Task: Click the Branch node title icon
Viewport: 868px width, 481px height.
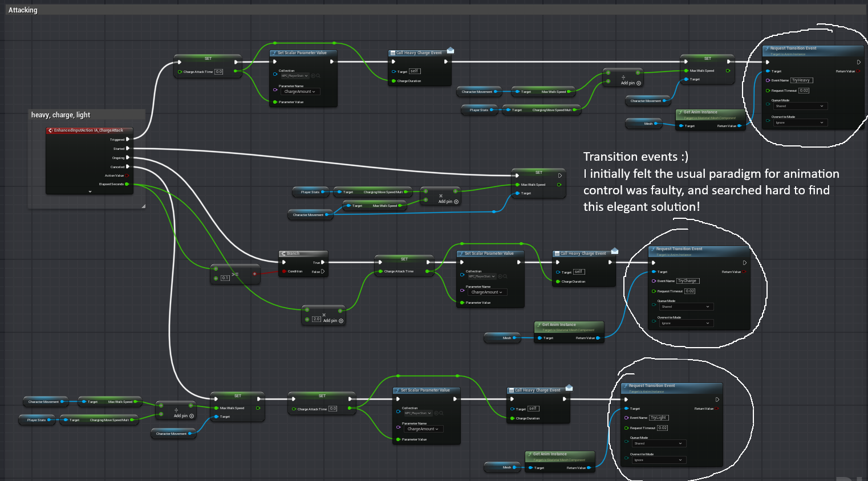Action: 283,254
